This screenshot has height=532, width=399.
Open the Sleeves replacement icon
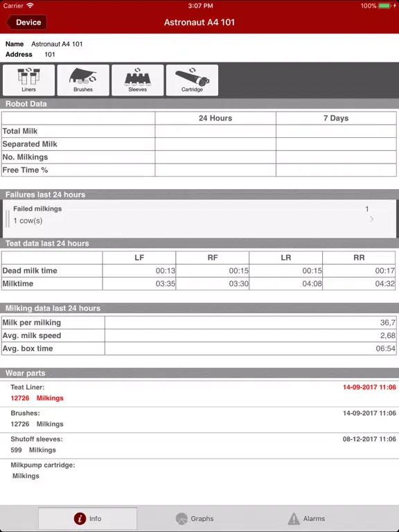point(137,80)
